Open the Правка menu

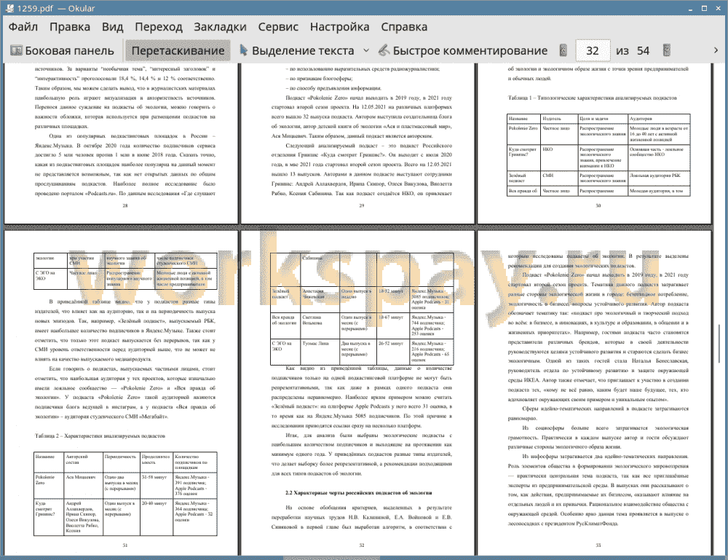[70, 27]
